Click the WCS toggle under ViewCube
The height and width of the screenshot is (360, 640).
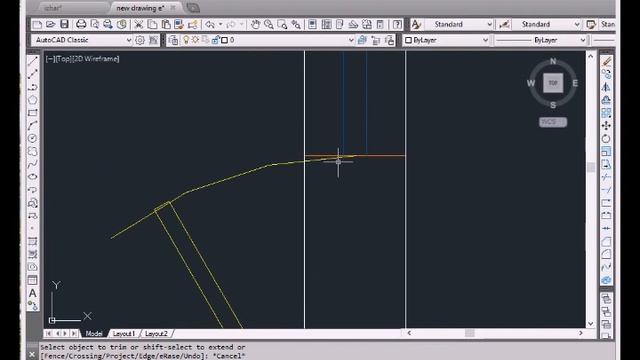553,122
